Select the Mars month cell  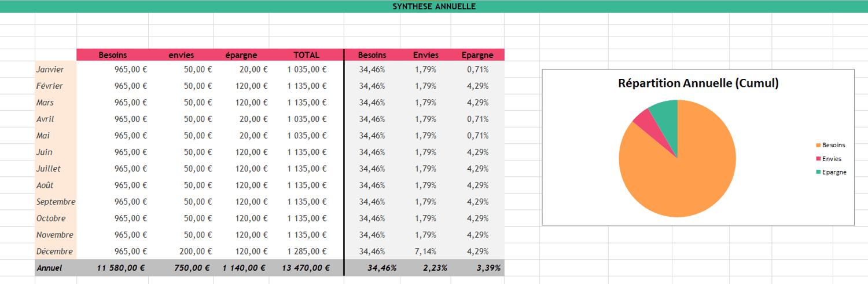click(56, 103)
